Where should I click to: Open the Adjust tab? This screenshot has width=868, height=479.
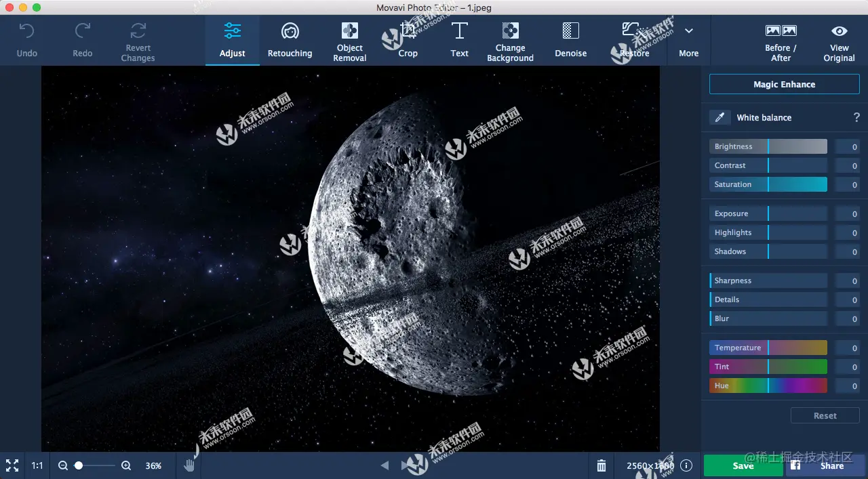point(233,40)
